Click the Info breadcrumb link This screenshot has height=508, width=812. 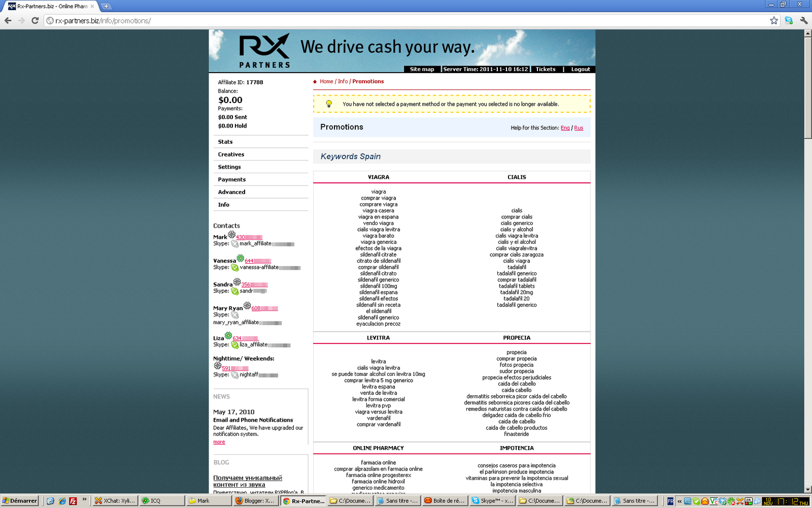[x=343, y=82]
